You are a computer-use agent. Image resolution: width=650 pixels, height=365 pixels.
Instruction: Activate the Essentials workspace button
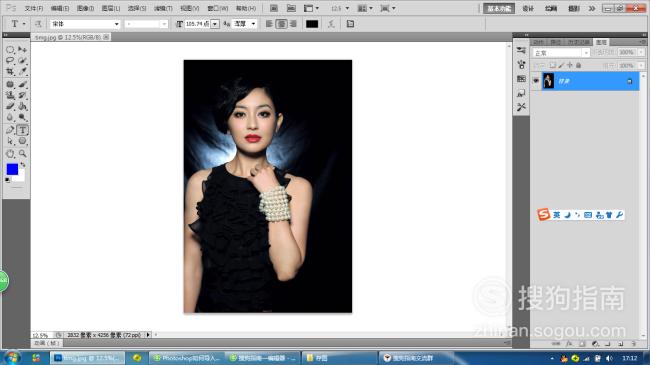click(x=499, y=8)
